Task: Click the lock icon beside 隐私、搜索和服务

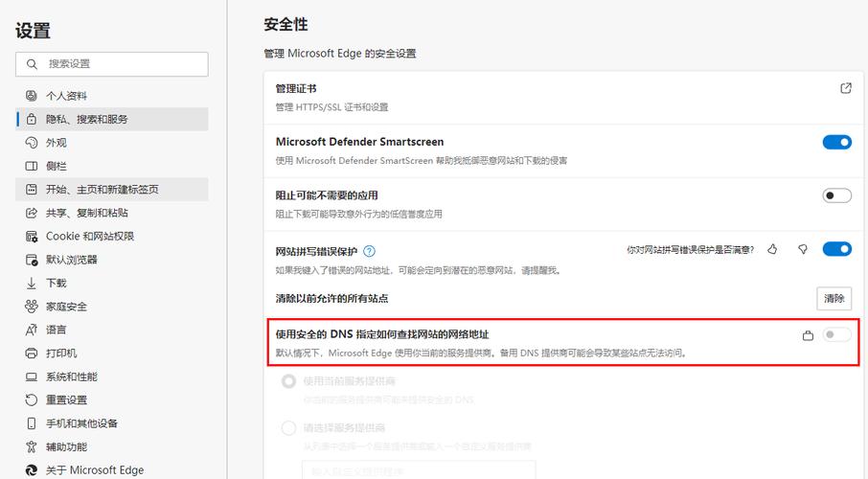Action: click(x=32, y=119)
